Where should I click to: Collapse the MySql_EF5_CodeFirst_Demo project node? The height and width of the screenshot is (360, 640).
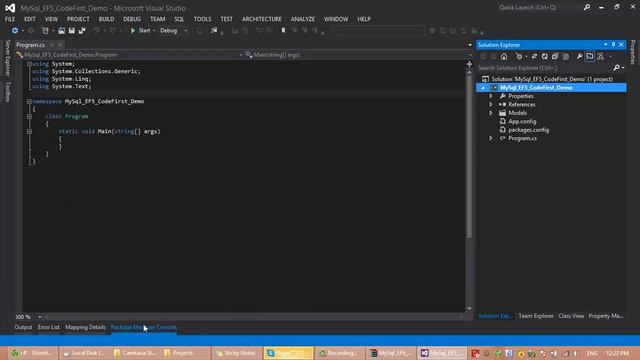coord(483,88)
